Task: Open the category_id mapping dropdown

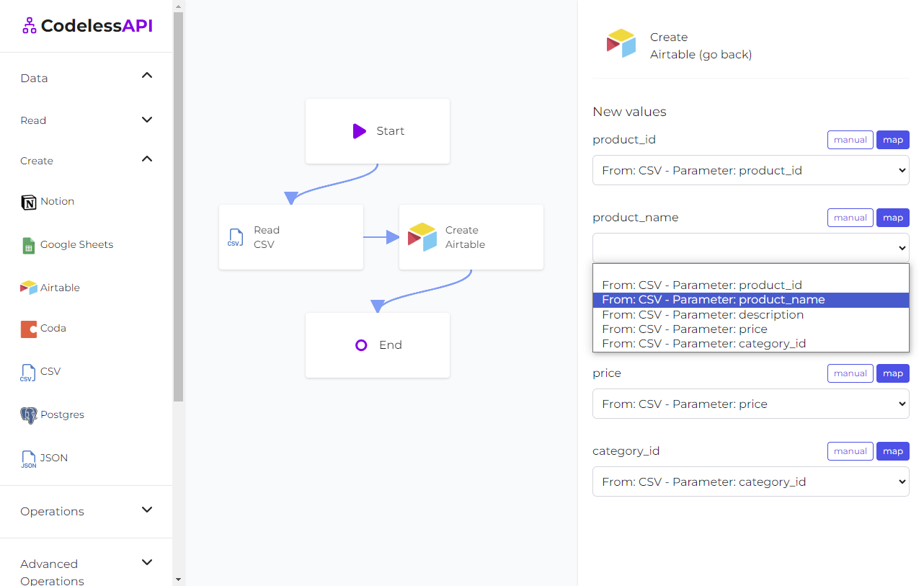Action: 751,481
